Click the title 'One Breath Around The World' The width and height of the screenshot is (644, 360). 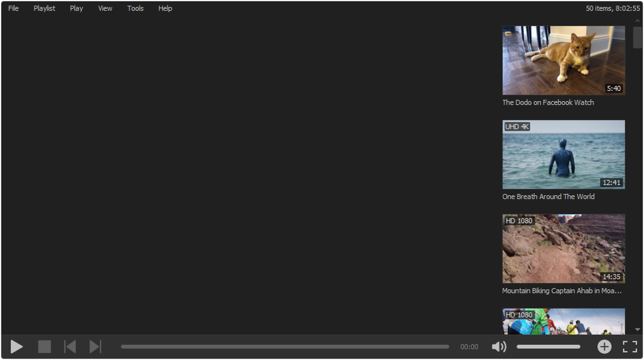click(548, 196)
